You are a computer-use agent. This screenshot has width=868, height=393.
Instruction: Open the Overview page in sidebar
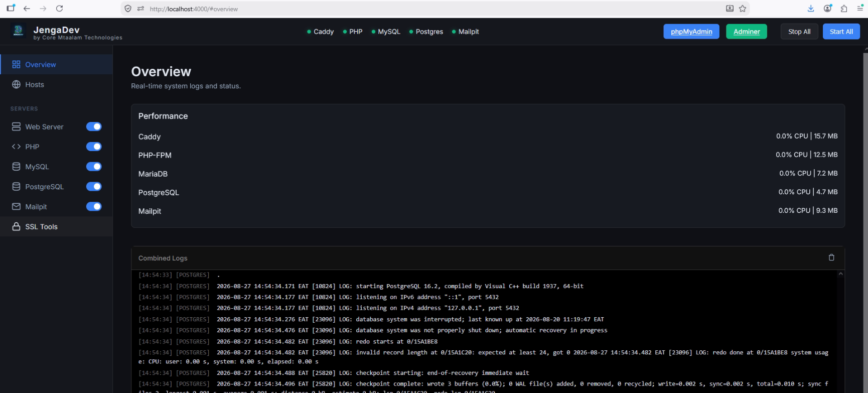56,65
